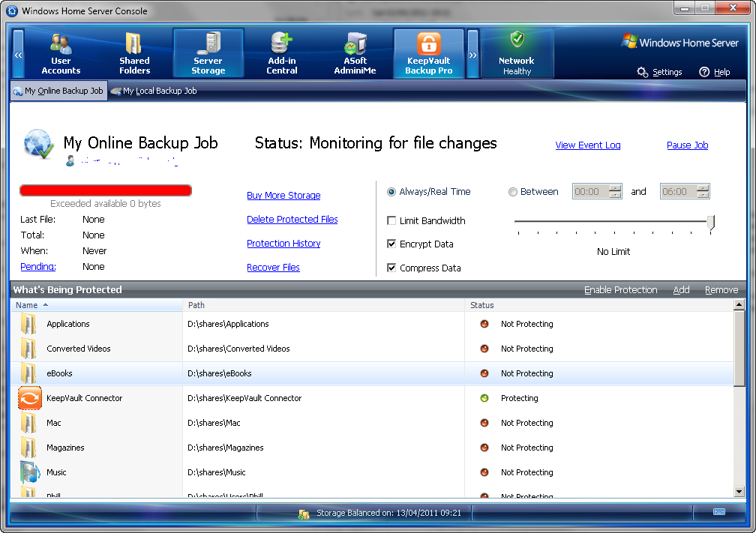Click Remove in What's Being Protected header
The width and height of the screenshot is (756, 533).
[721, 289]
